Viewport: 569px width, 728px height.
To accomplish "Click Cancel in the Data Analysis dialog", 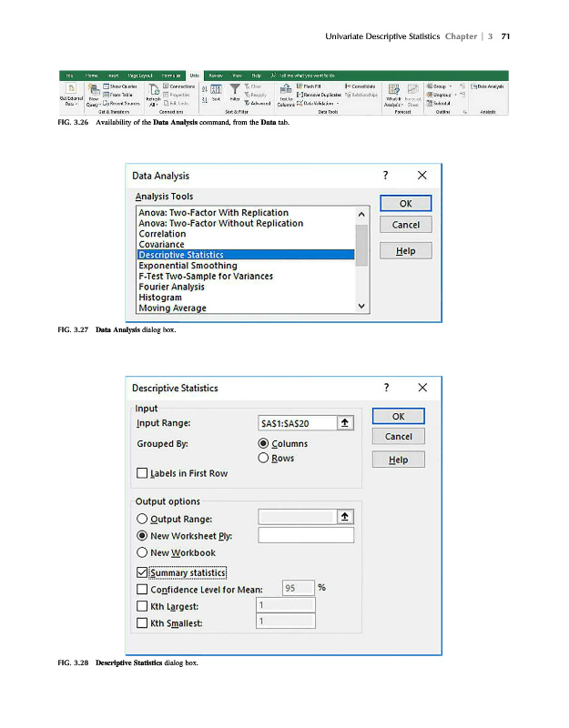I will tap(405, 225).
